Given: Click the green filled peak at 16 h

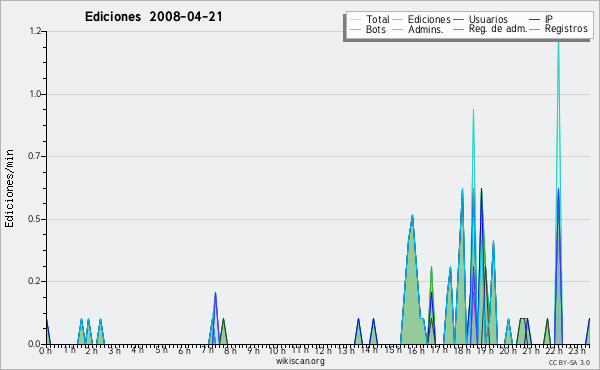Looking at the screenshot, I should coord(412,216).
